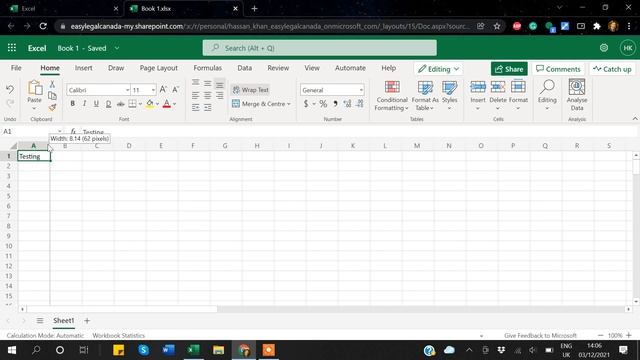
Task: Click the increase indent icon
Action: pos(208,108)
